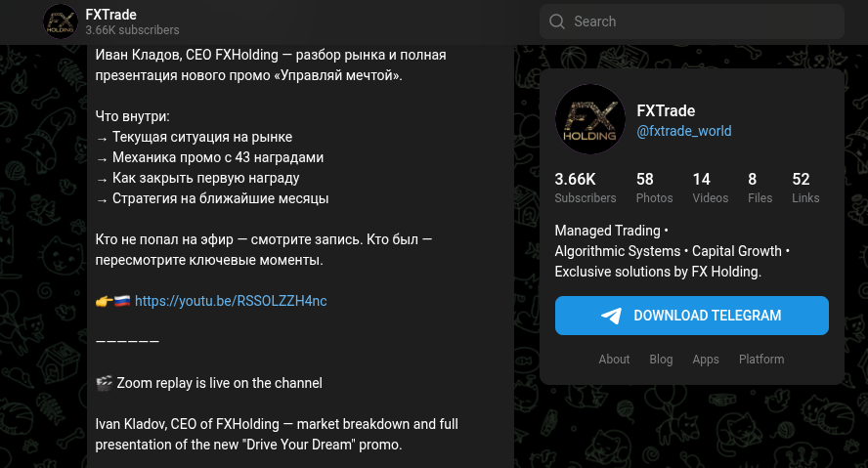Open the Blog footer link
The width and height of the screenshot is (868, 468).
(x=661, y=360)
